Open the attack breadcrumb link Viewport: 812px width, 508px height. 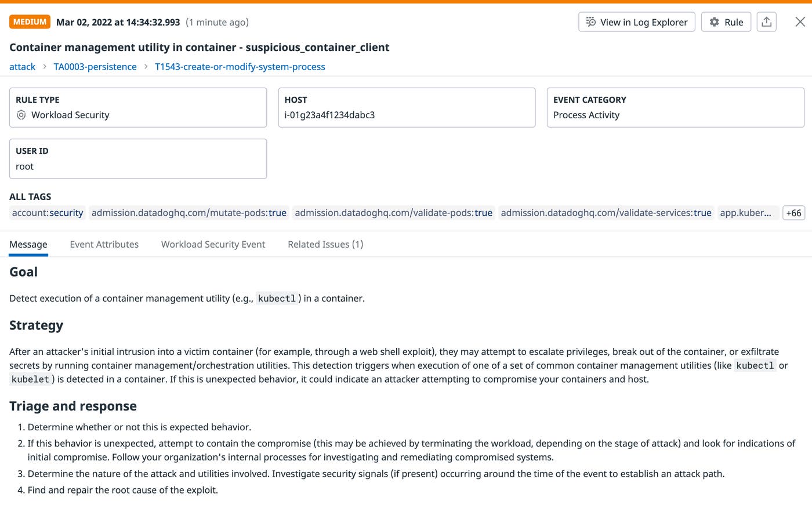(x=22, y=66)
